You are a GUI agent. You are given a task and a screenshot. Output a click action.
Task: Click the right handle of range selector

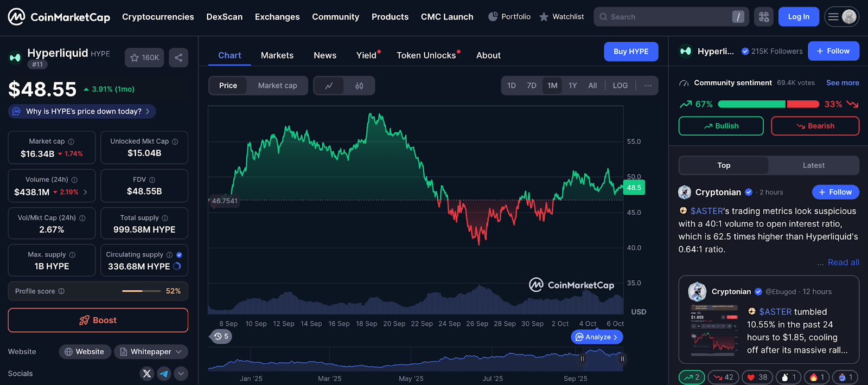pyautogui.click(x=622, y=358)
